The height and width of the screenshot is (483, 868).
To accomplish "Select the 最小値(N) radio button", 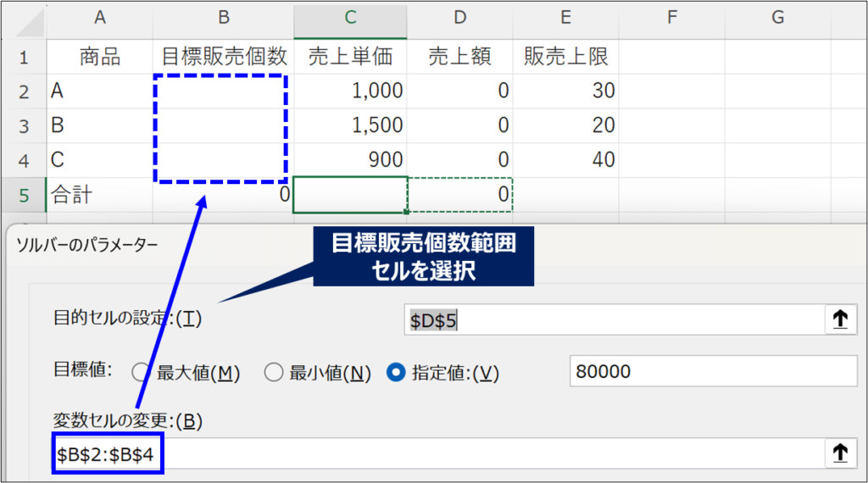I will tap(273, 372).
